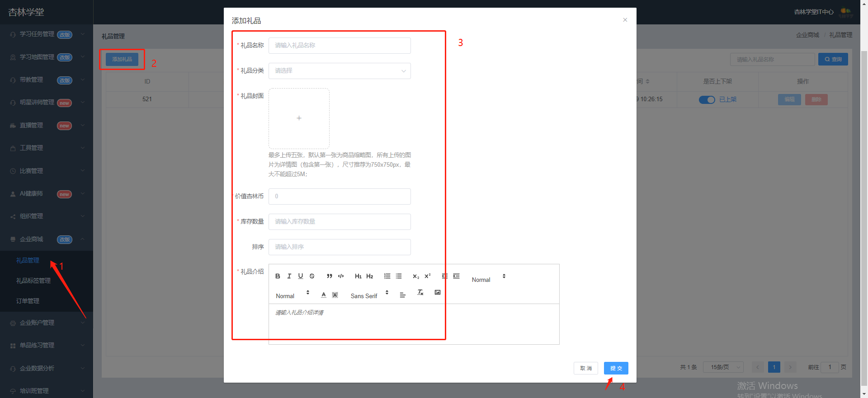The image size is (868, 398).
Task: Toggle italic formatting in editor
Action: tap(289, 276)
